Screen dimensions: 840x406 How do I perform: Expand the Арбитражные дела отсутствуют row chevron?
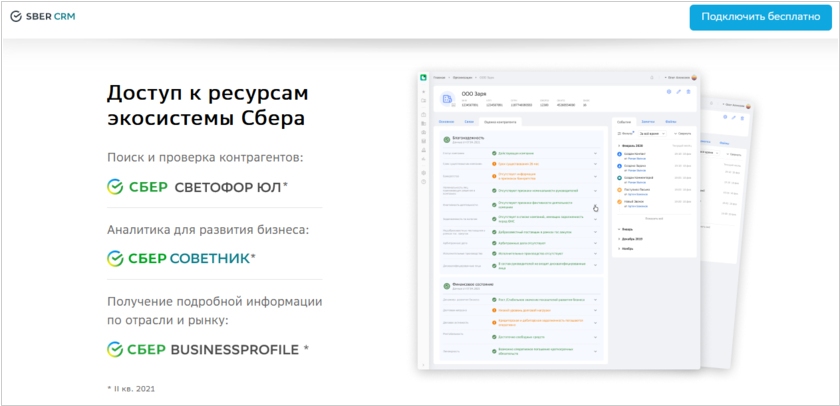pos(596,243)
